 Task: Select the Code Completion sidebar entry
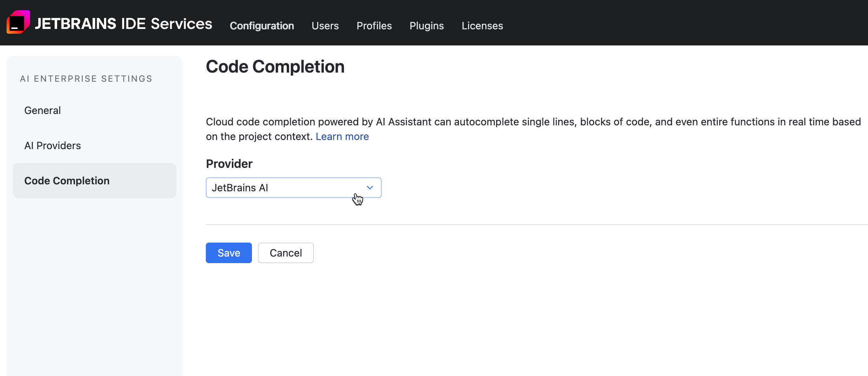tap(67, 180)
